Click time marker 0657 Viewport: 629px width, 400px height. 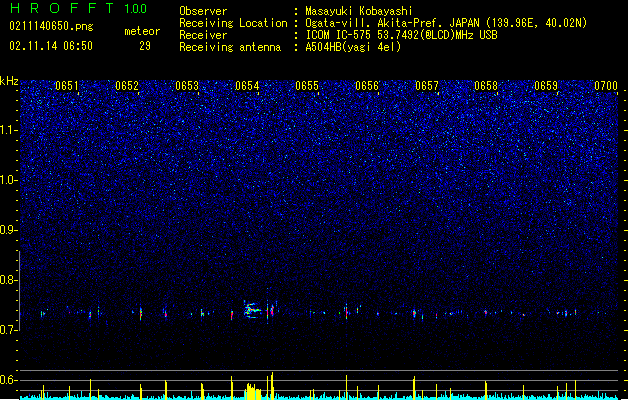point(427,86)
